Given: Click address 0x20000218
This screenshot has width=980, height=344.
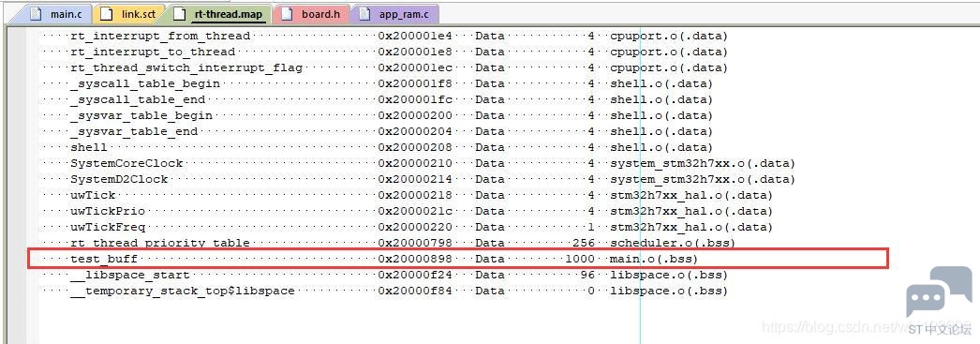Looking at the screenshot, I should 415,195.
